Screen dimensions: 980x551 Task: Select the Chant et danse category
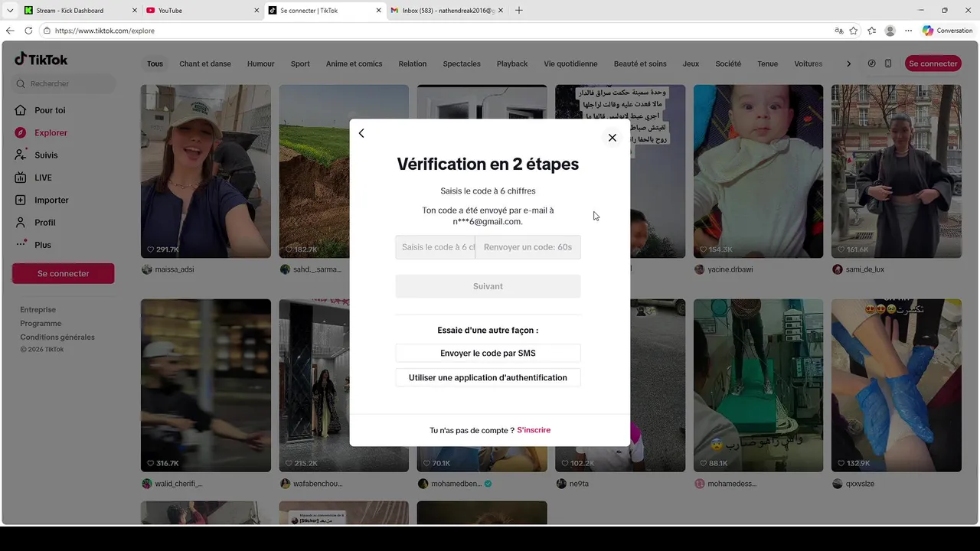[205, 64]
